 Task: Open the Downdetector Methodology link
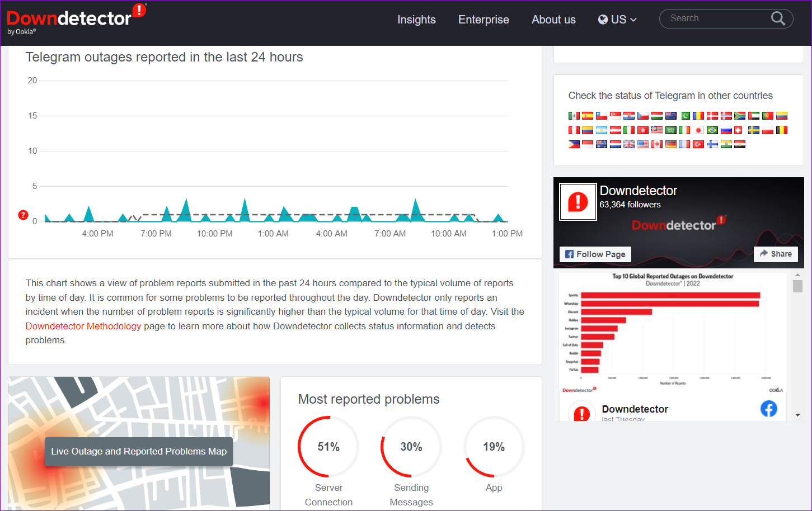tap(83, 326)
